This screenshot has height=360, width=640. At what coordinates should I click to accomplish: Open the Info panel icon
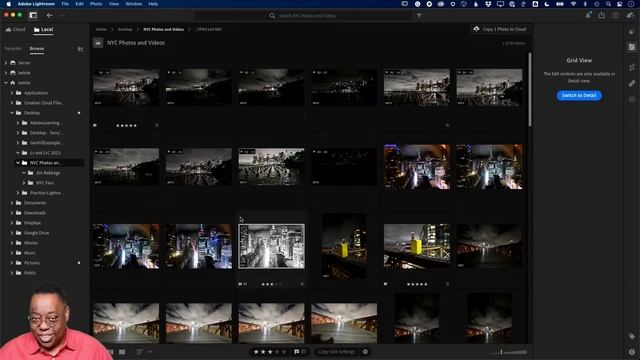coord(632,351)
